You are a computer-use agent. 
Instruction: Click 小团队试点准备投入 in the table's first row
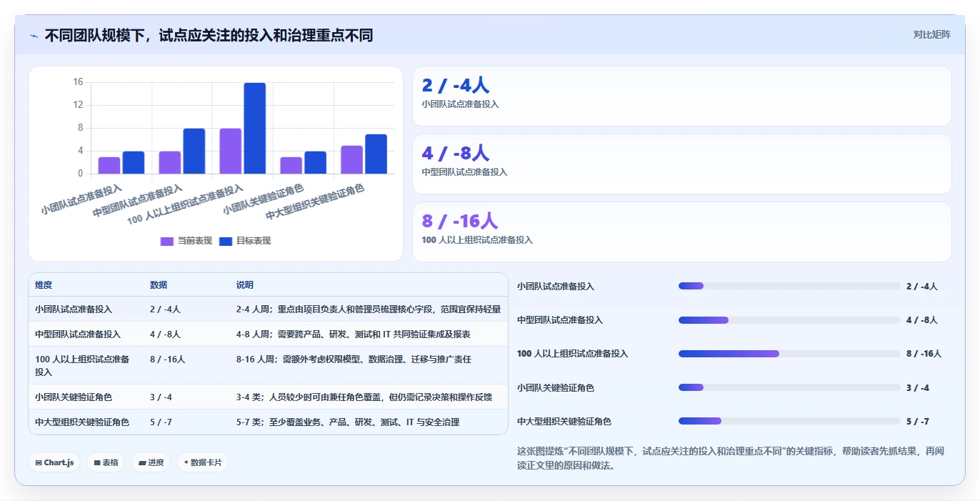(74, 309)
